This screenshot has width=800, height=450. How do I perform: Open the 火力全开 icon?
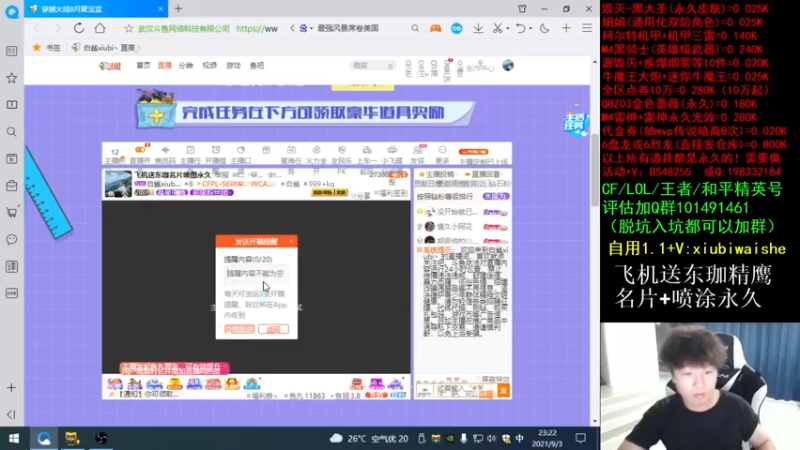coord(316,150)
